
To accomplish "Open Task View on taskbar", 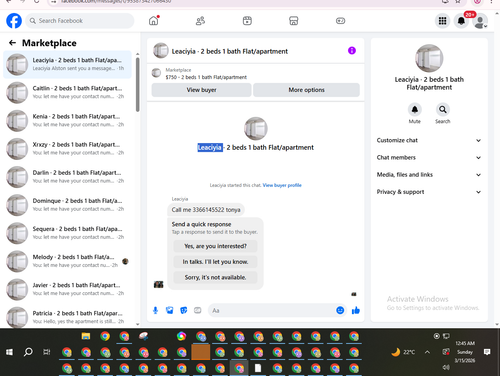I will click(x=47, y=352).
